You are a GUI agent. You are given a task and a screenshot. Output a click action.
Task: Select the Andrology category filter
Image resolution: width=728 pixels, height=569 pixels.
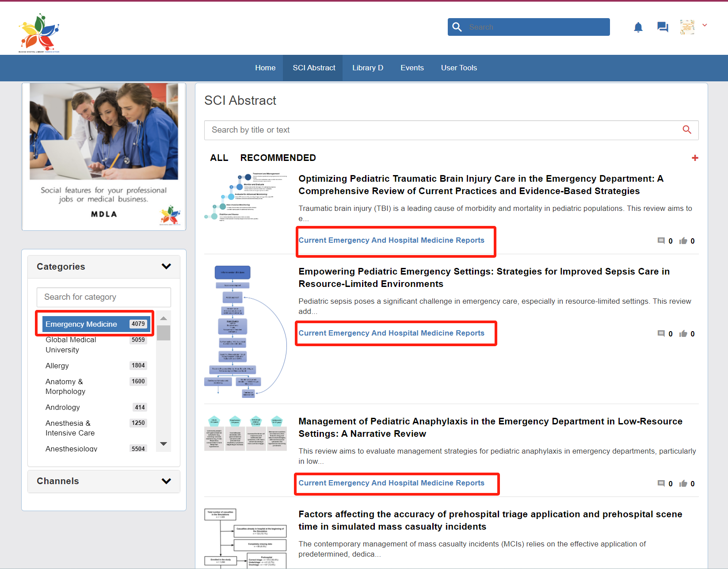click(63, 407)
